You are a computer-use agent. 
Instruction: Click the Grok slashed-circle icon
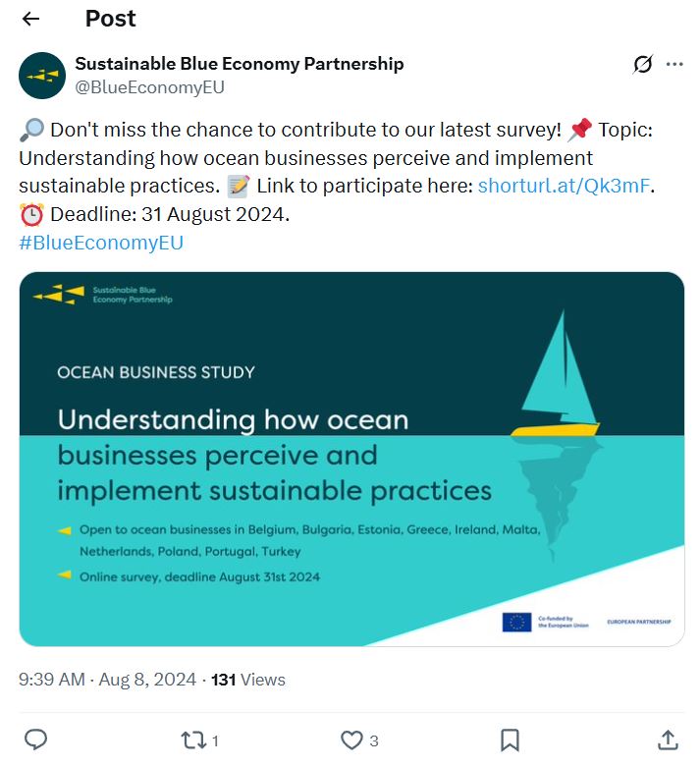[x=642, y=65]
